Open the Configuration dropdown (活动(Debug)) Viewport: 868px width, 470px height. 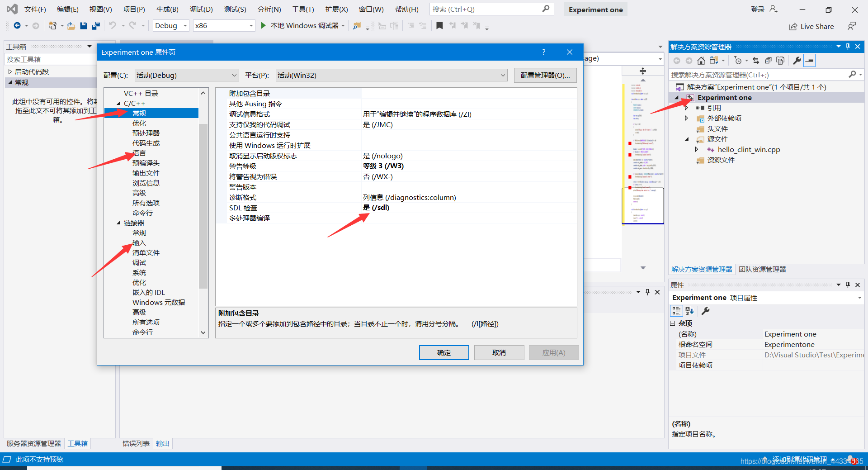[x=186, y=75]
